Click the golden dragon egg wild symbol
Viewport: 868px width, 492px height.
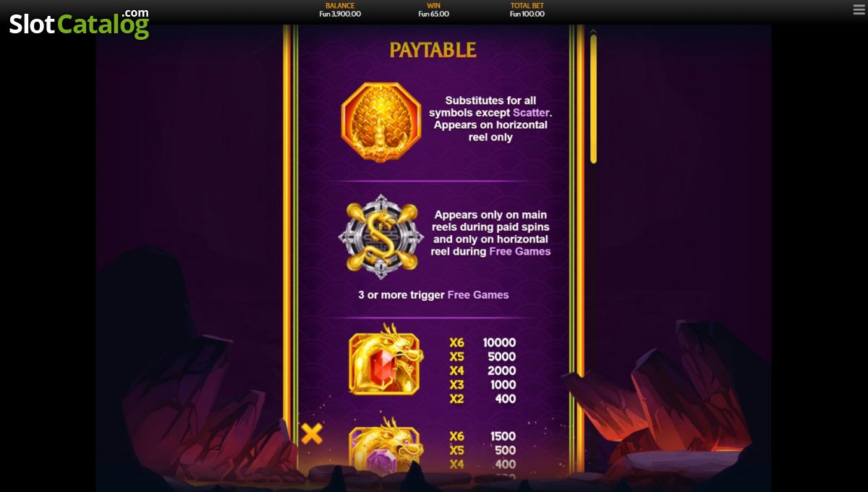380,122
